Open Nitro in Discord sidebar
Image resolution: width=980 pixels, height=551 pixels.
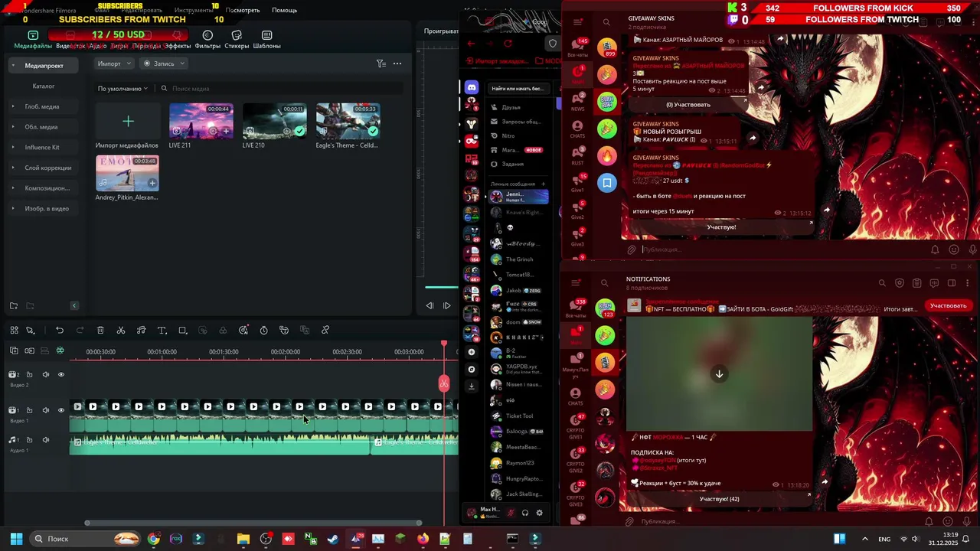tap(518, 135)
